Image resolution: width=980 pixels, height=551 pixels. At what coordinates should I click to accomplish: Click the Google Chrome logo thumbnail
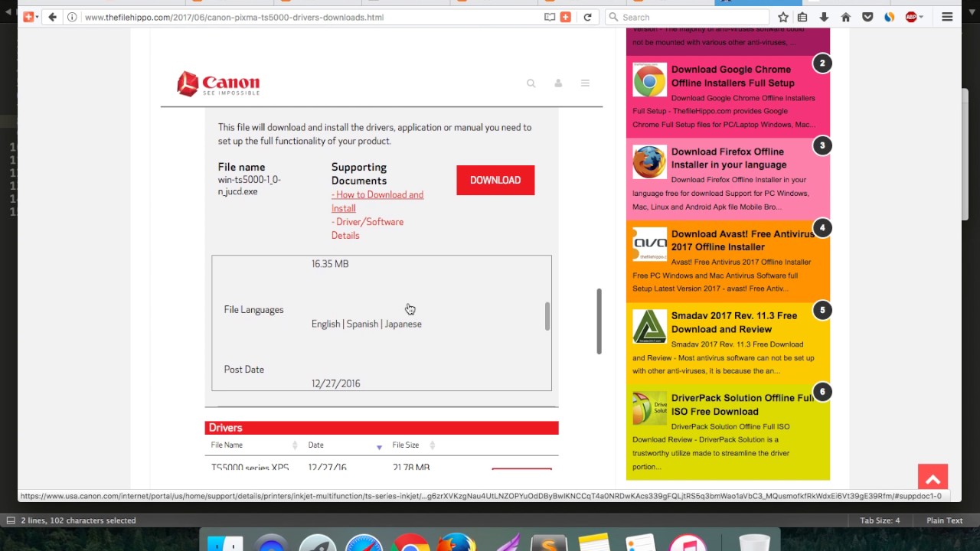649,80
